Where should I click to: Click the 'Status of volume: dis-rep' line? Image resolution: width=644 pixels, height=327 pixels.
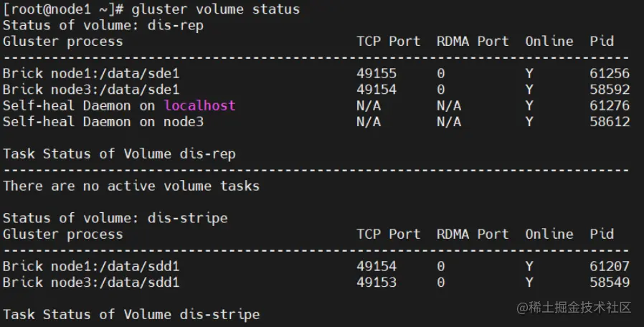(103, 26)
